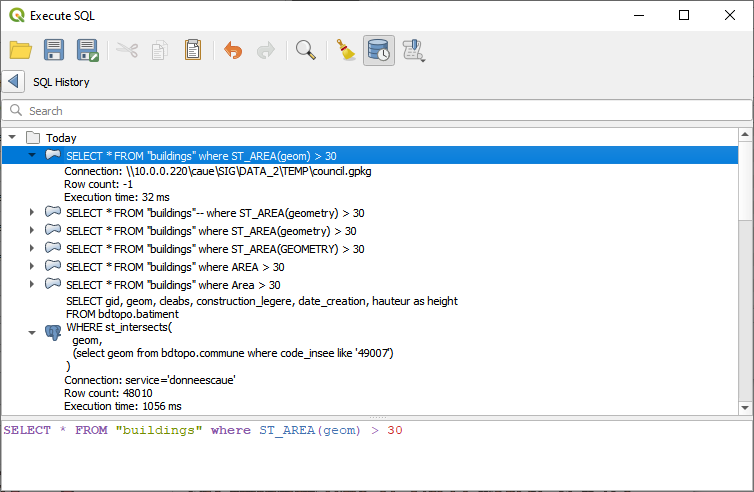Click the Today folder item
Image resolution: width=754 pixels, height=492 pixels.
(60, 138)
